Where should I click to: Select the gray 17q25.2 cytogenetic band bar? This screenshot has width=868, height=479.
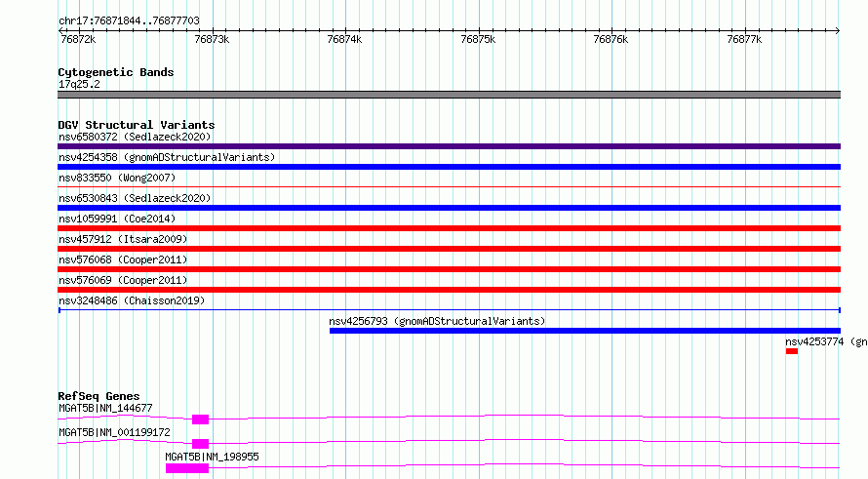pyautogui.click(x=449, y=95)
